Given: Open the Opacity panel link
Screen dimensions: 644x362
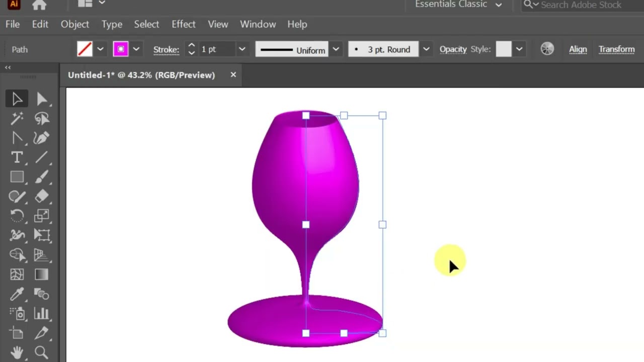Looking at the screenshot, I should point(453,49).
